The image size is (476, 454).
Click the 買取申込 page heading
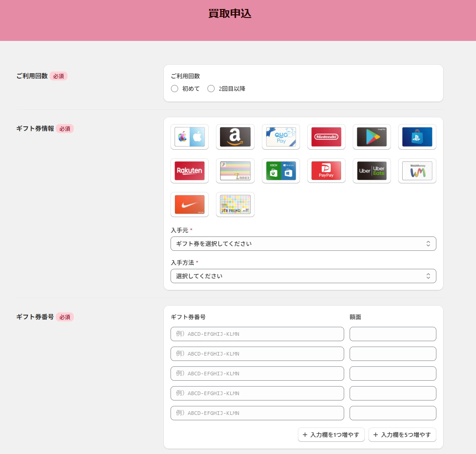pos(230,13)
